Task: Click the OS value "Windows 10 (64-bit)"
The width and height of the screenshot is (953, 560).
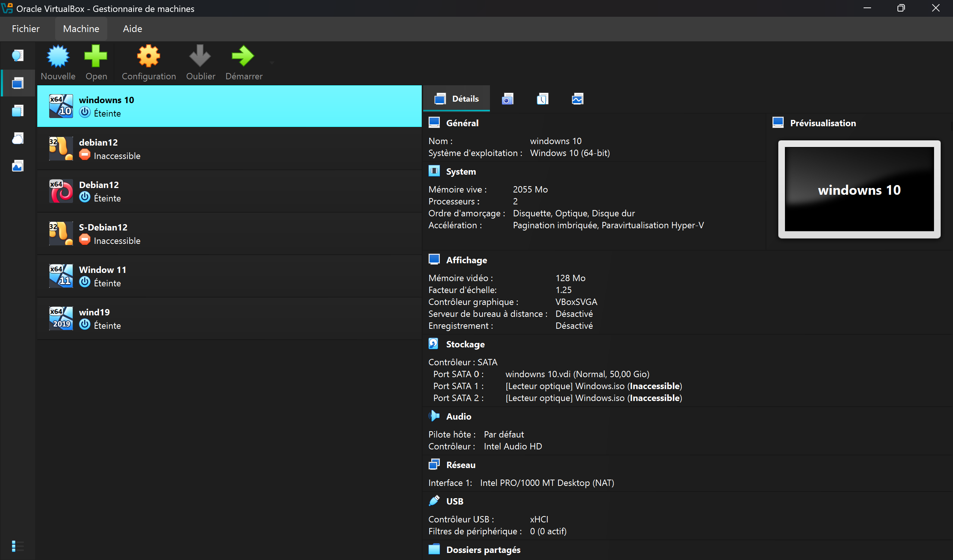Action: [570, 153]
